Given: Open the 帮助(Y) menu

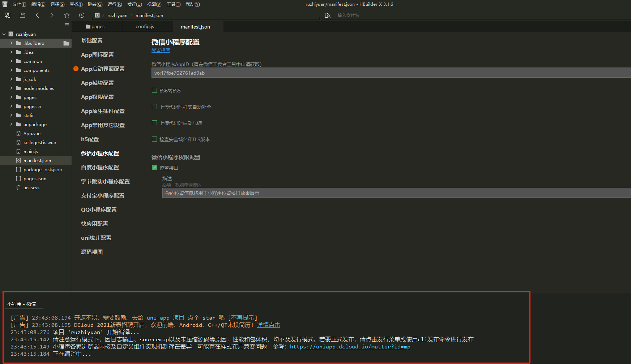Looking at the screenshot, I should [x=193, y=4].
